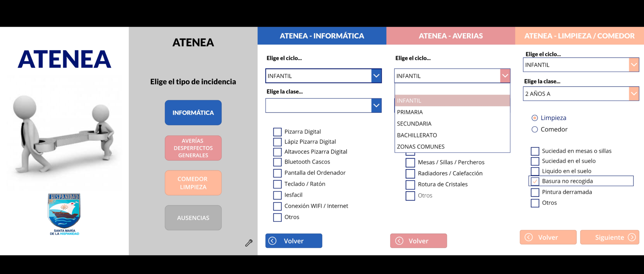The image size is (644, 274).
Task: Click the back arrow on blue Volver
Action: 273,241
